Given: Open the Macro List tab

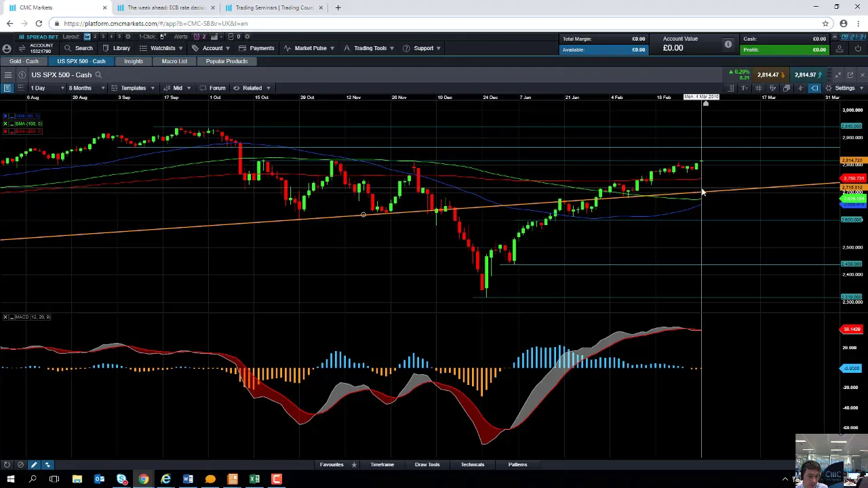Looking at the screenshot, I should click(x=174, y=61).
